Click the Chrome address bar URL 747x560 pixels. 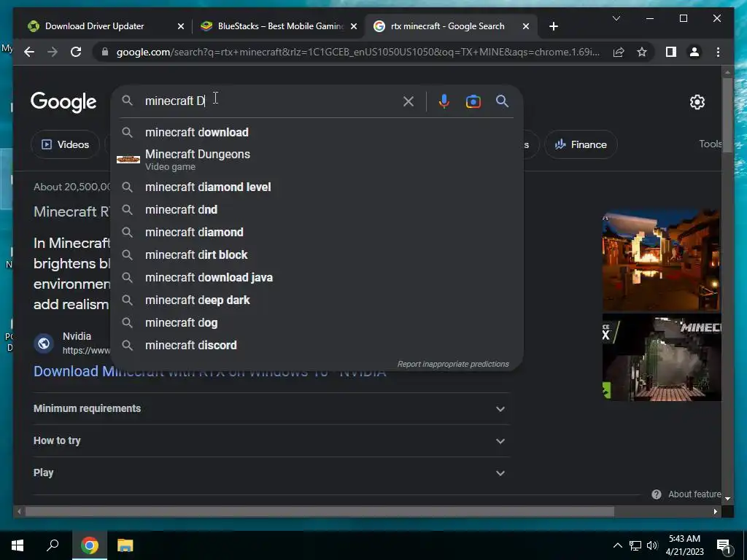click(x=357, y=52)
